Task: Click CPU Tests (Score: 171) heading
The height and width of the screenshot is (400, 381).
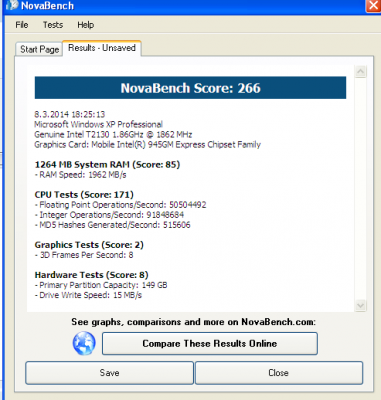Action: (x=84, y=195)
